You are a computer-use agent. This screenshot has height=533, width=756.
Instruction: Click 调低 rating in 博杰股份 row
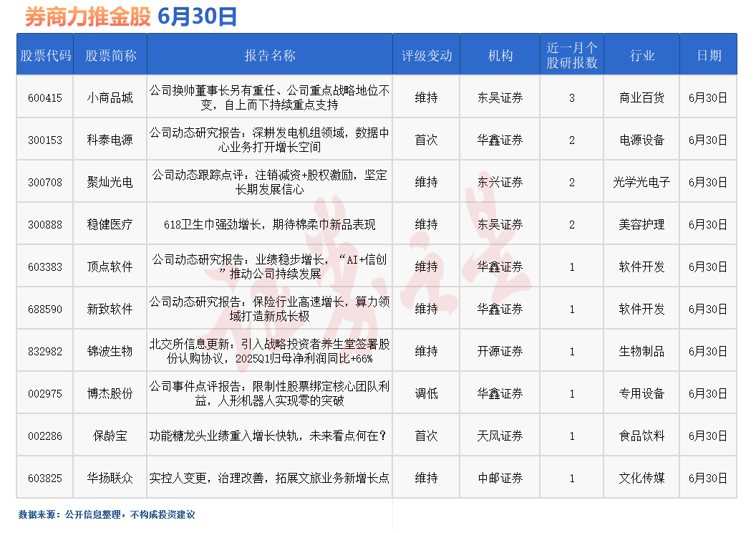click(426, 393)
